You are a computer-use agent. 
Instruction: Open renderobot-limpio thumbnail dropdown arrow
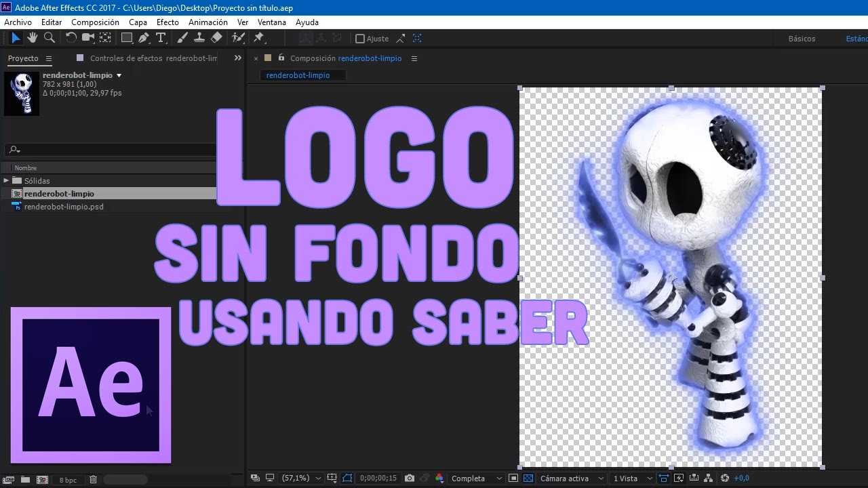tap(119, 75)
